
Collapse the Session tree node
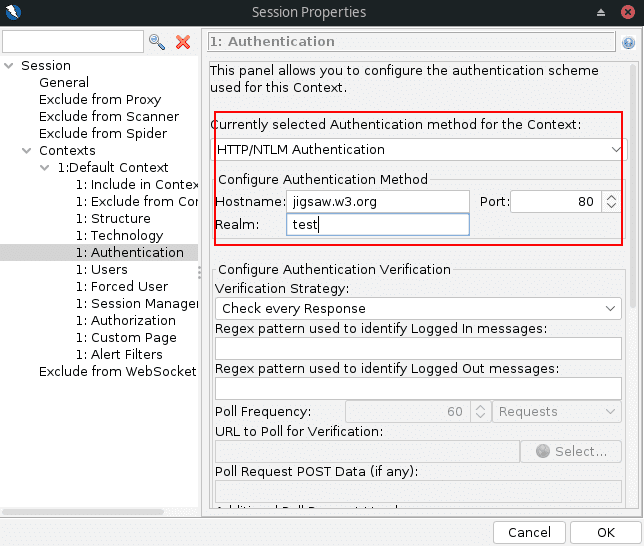click(9, 65)
